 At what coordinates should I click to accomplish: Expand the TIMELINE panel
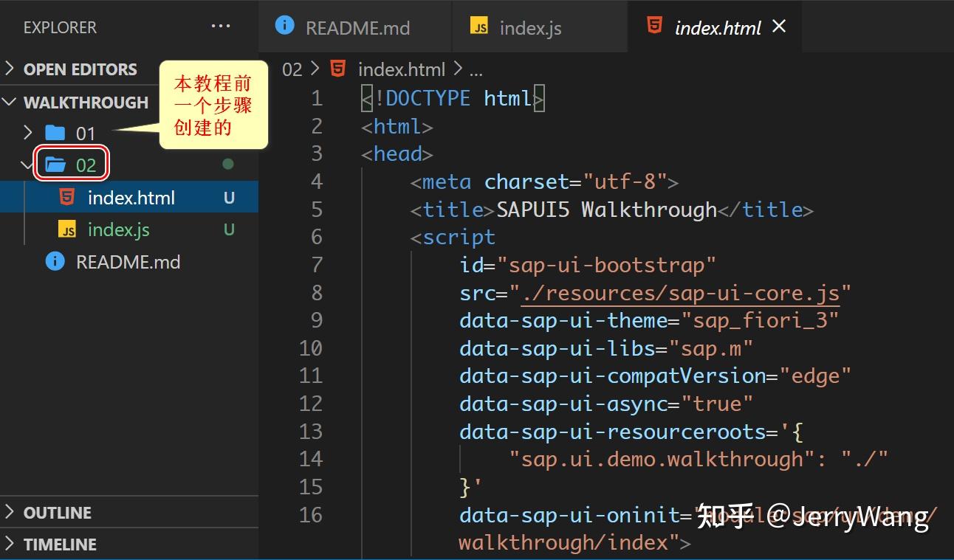coord(10,545)
